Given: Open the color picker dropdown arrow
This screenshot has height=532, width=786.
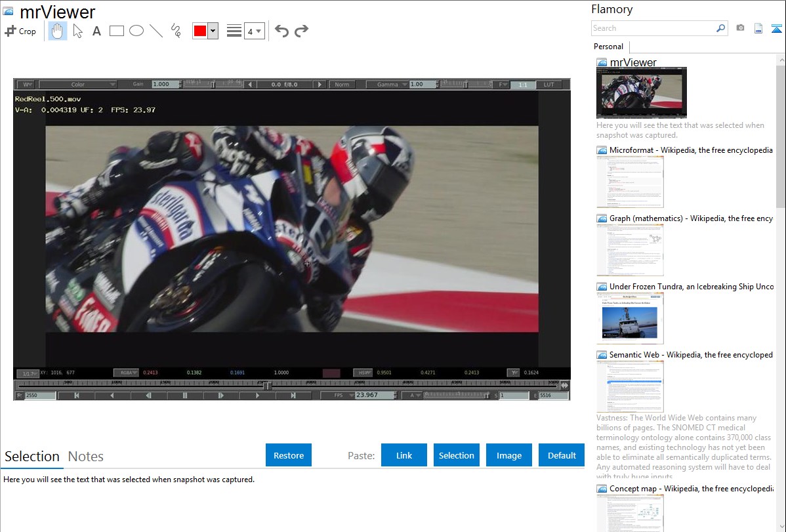Looking at the screenshot, I should (213, 31).
